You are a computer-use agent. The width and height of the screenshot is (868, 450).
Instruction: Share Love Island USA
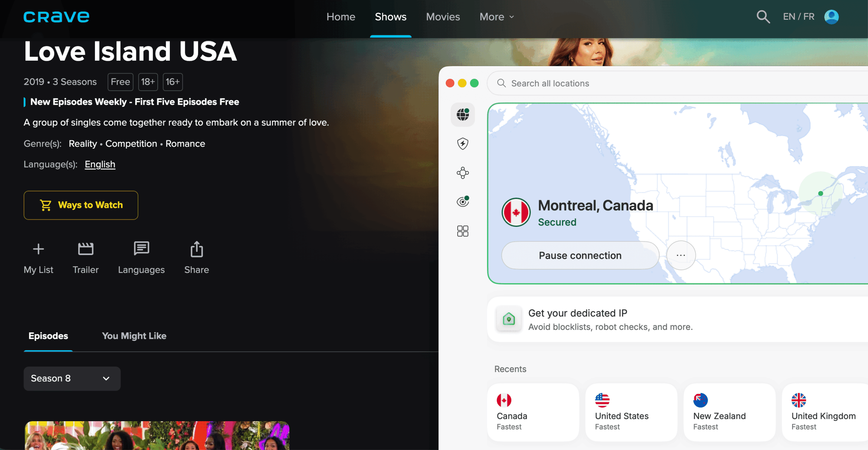click(x=197, y=258)
